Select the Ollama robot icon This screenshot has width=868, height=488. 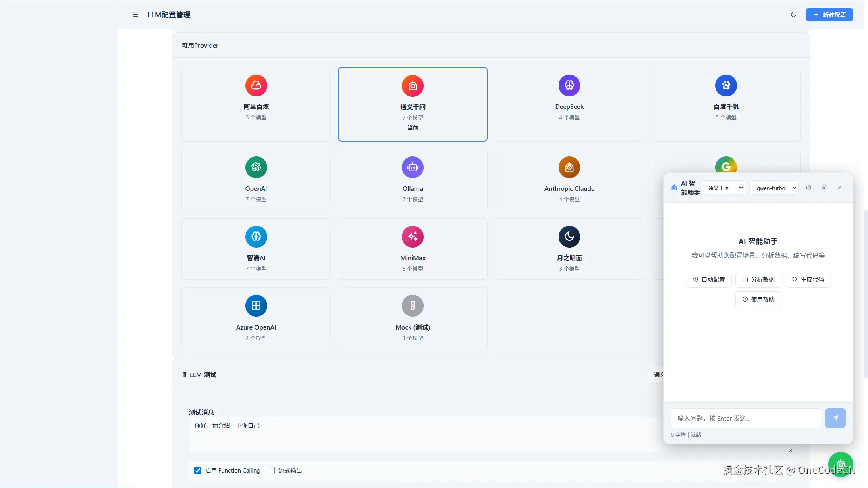(412, 167)
